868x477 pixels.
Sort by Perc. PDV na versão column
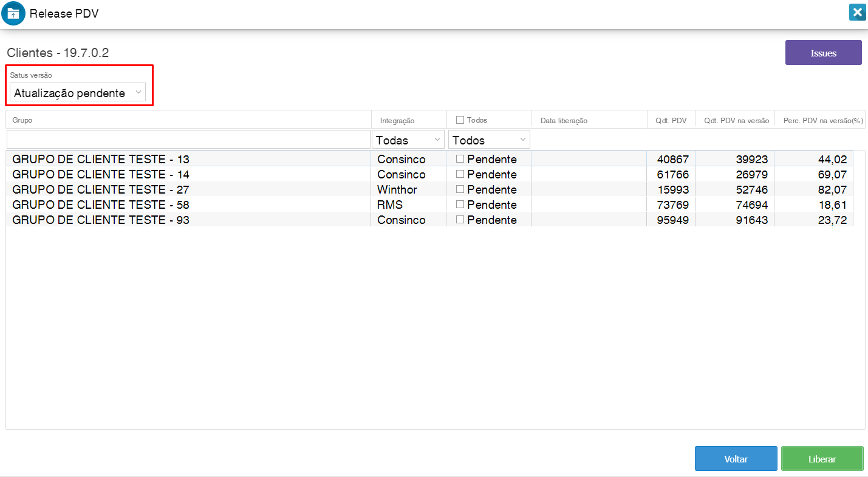(x=823, y=121)
